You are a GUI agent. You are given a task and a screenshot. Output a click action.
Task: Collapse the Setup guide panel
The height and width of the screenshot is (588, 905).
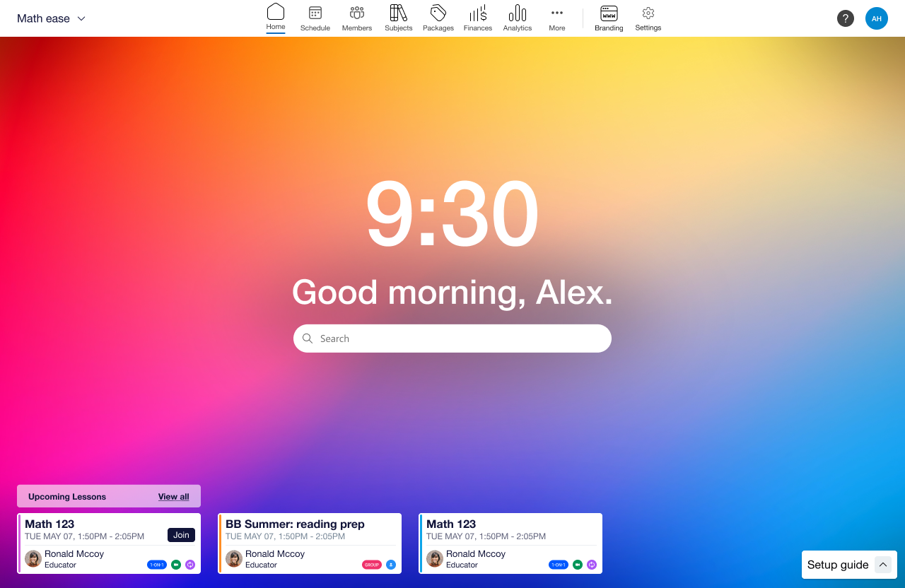pos(883,565)
